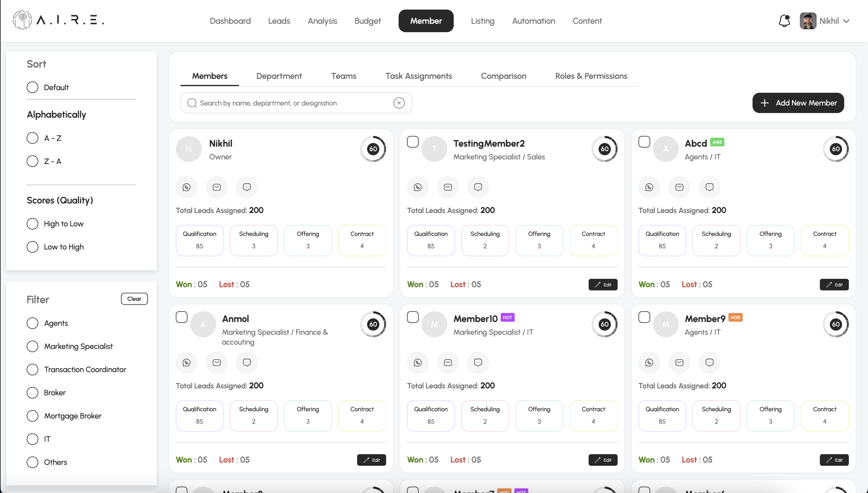This screenshot has width=868, height=493.
Task: Filter by Others
Action: pyautogui.click(x=32, y=462)
